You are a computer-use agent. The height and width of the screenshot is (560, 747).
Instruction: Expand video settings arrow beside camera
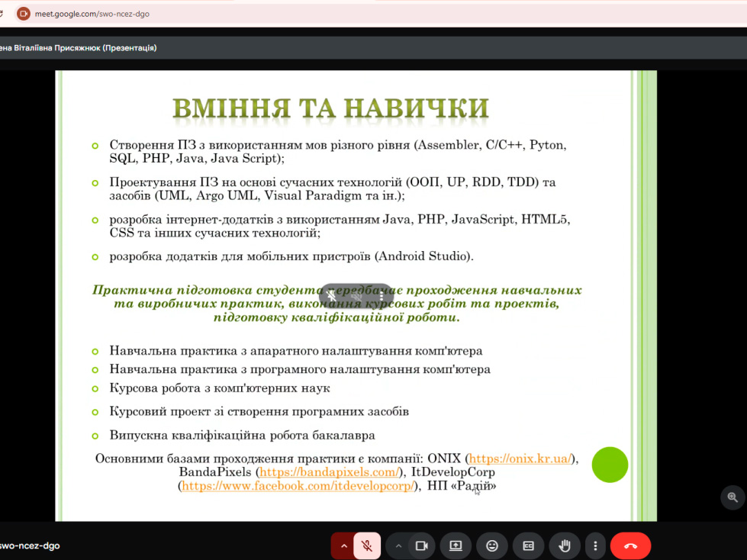coord(398,546)
